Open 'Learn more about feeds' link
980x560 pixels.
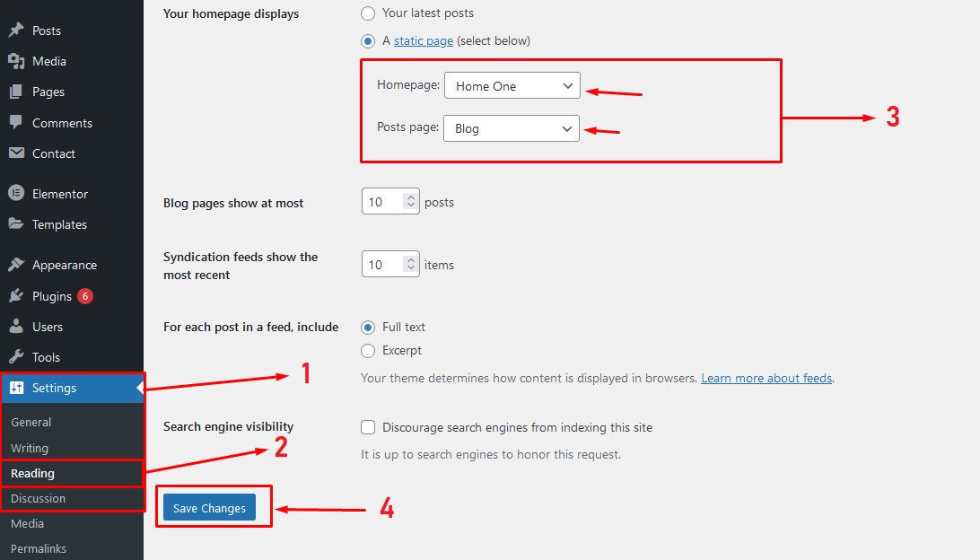pos(766,378)
